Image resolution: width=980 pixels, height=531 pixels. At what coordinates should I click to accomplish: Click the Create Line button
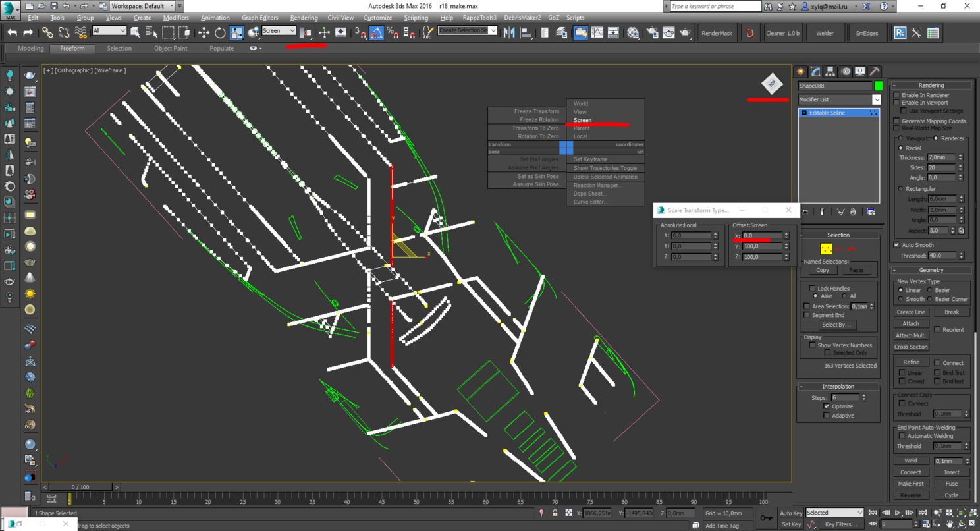[911, 312]
